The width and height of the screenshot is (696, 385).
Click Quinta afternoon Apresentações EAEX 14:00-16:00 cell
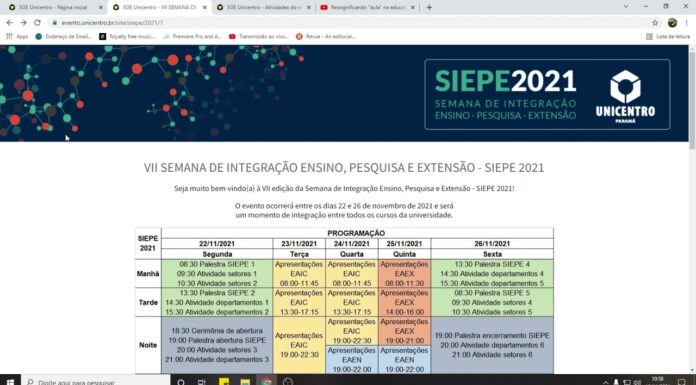click(404, 302)
